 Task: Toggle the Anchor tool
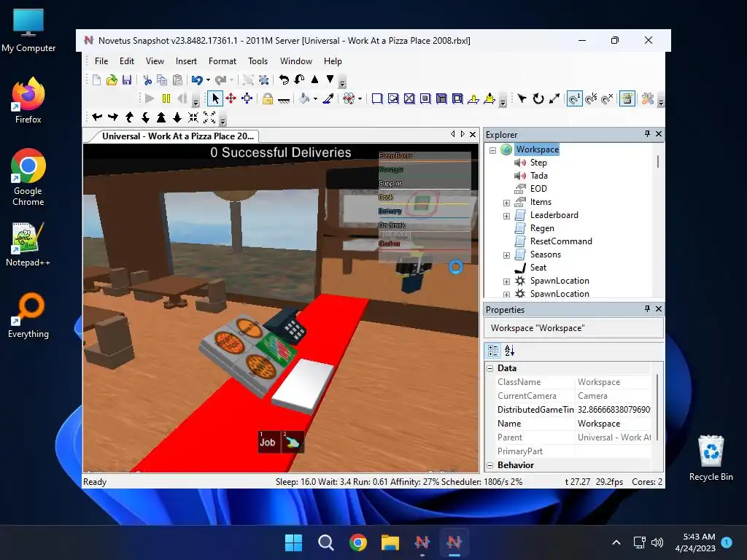(x=284, y=99)
